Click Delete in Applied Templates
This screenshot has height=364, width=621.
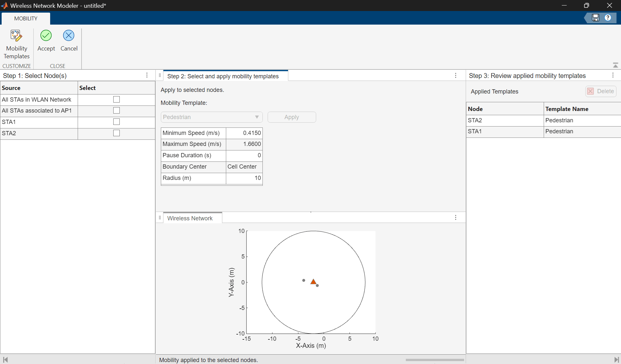coord(601,92)
